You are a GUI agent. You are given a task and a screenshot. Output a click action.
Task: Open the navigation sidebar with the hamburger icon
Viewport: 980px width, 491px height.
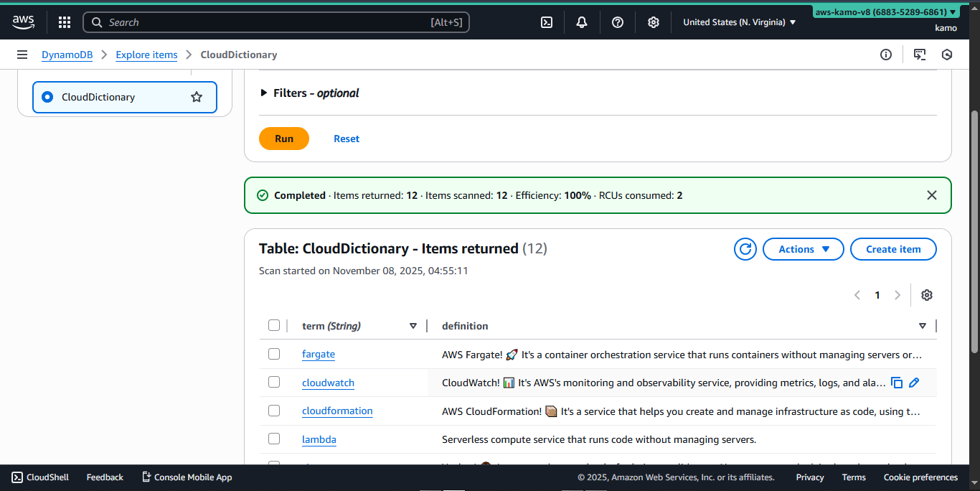point(22,55)
